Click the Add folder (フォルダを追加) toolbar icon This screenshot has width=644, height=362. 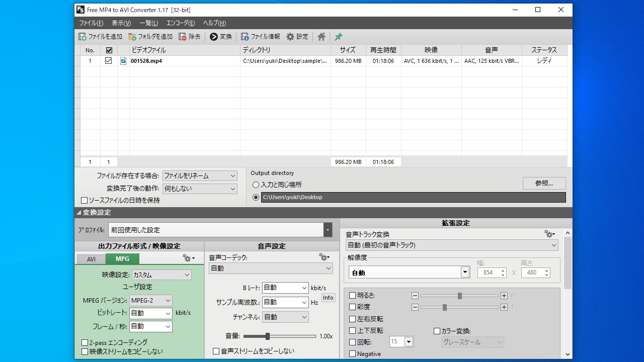[132, 37]
